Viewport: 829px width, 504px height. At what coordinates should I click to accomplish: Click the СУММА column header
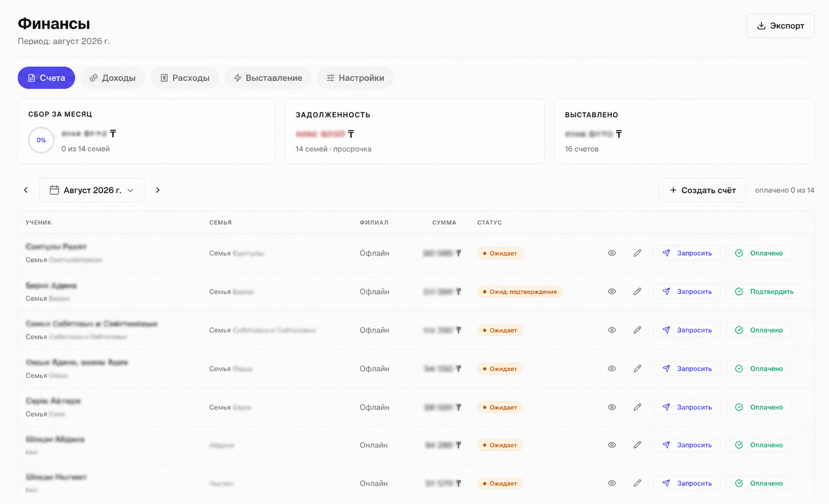[x=444, y=223]
